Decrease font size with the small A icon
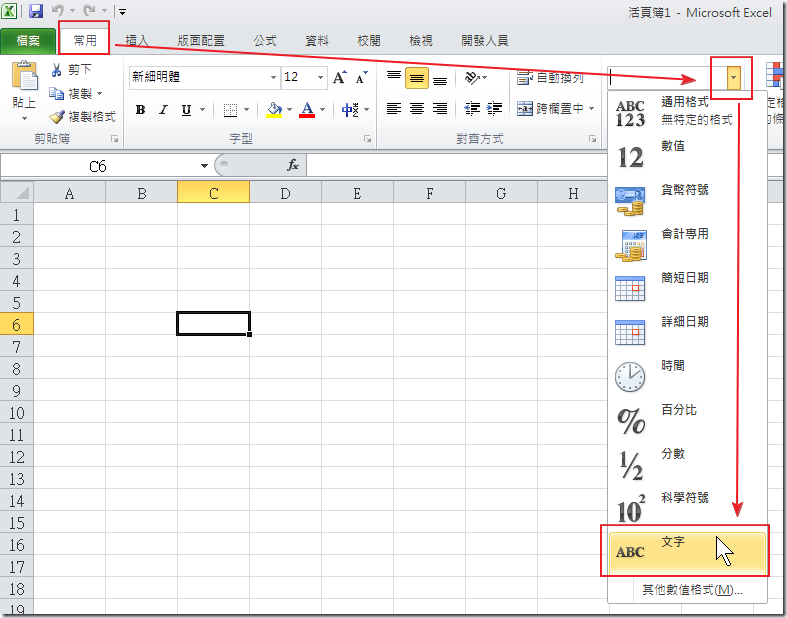Viewport: 787px width, 618px height. tap(362, 77)
